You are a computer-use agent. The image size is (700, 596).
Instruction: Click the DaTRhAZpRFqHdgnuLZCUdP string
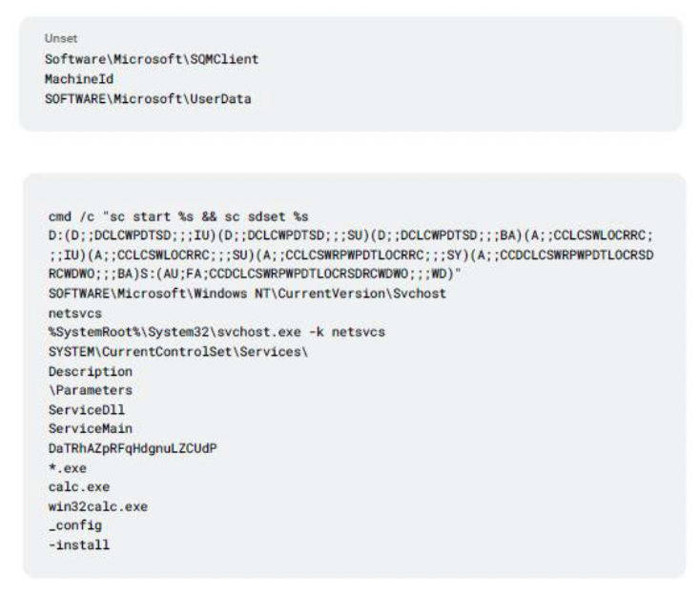click(x=133, y=448)
